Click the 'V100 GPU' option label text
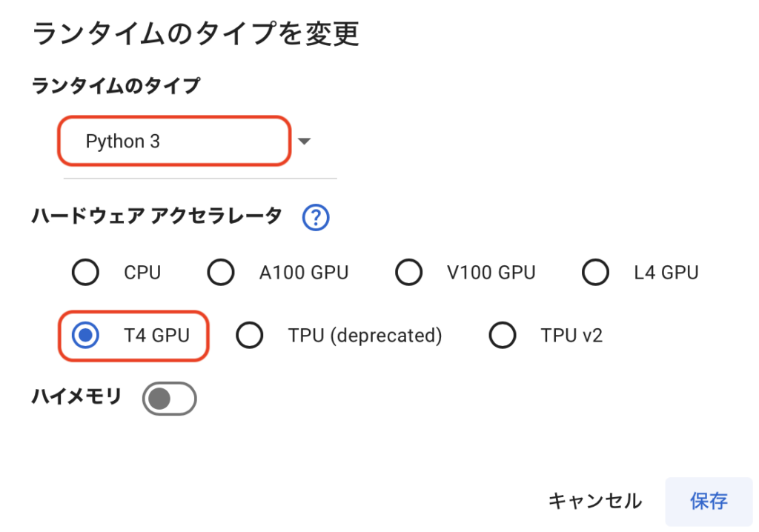 491,273
